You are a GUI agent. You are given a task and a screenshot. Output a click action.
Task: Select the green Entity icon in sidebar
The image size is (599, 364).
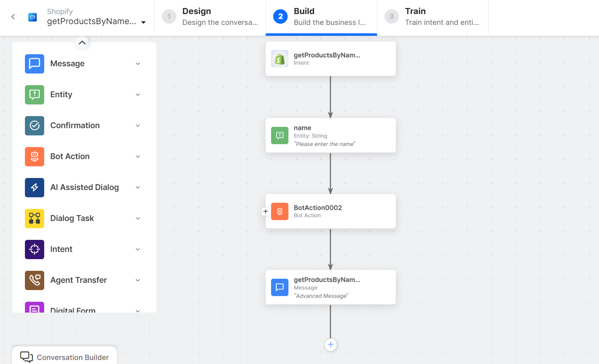35,95
